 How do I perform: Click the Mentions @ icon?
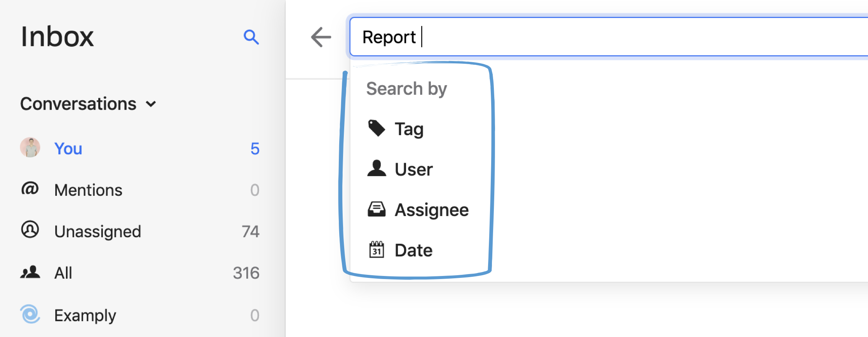tap(30, 189)
